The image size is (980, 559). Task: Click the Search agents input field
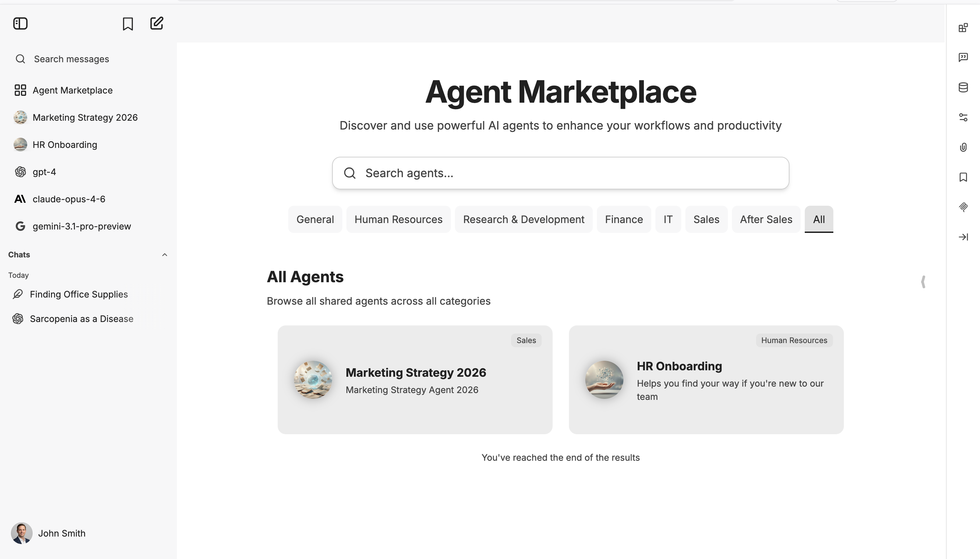coord(560,173)
